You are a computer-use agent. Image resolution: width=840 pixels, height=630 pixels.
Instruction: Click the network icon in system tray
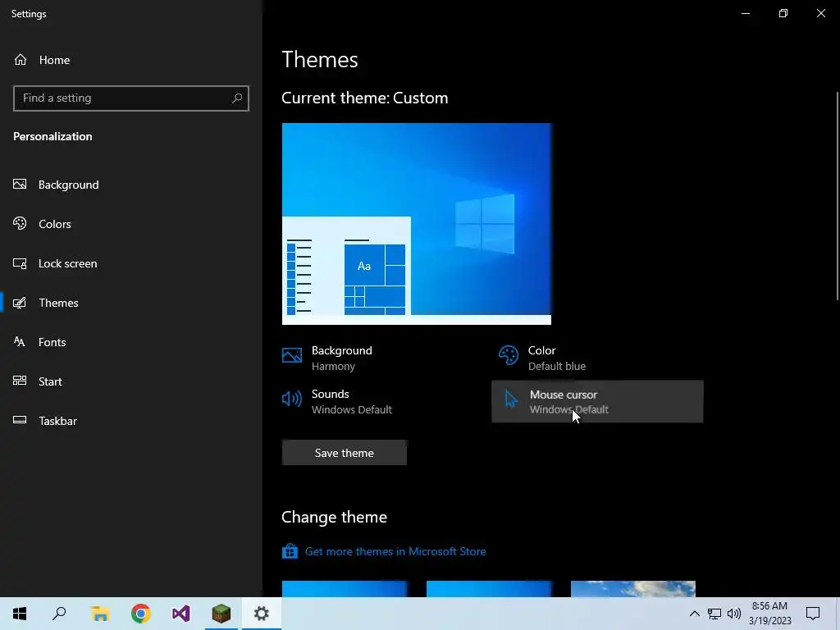coord(714,614)
